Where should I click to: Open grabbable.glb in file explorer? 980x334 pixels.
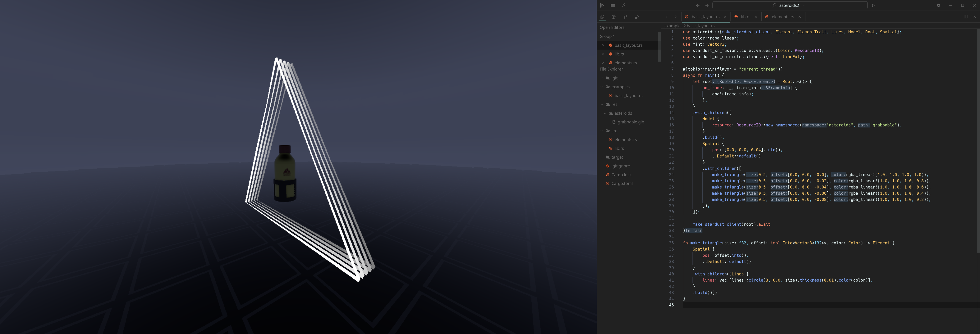(630, 122)
